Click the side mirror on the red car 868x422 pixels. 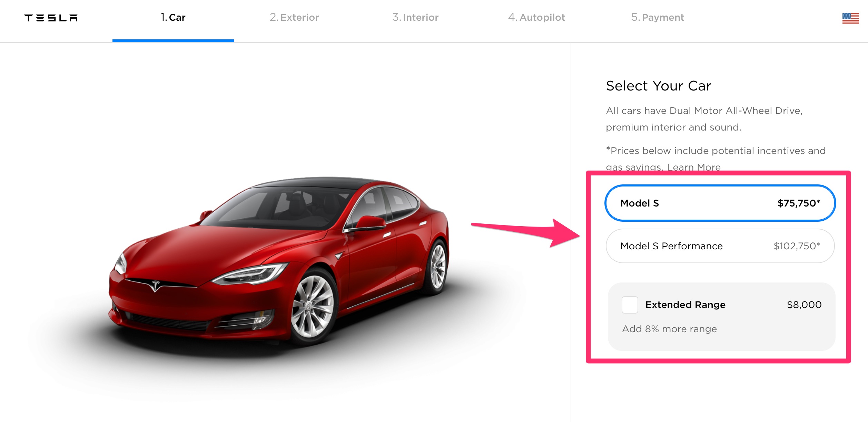tap(370, 222)
